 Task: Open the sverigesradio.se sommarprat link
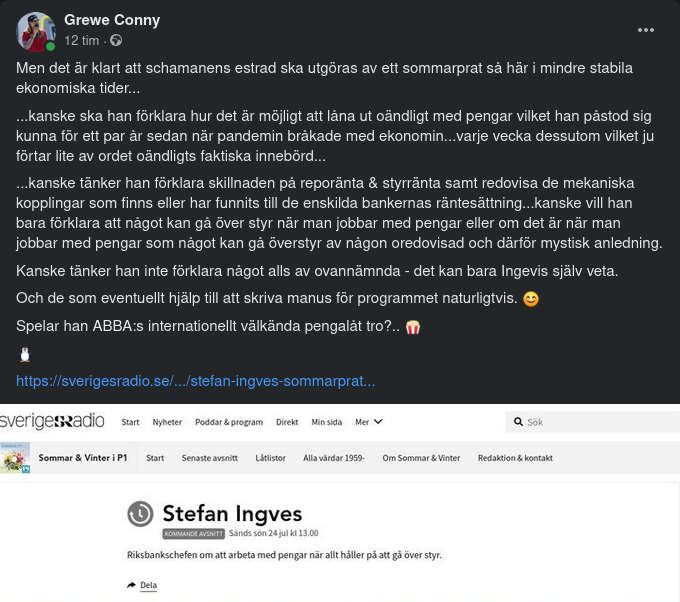196,381
